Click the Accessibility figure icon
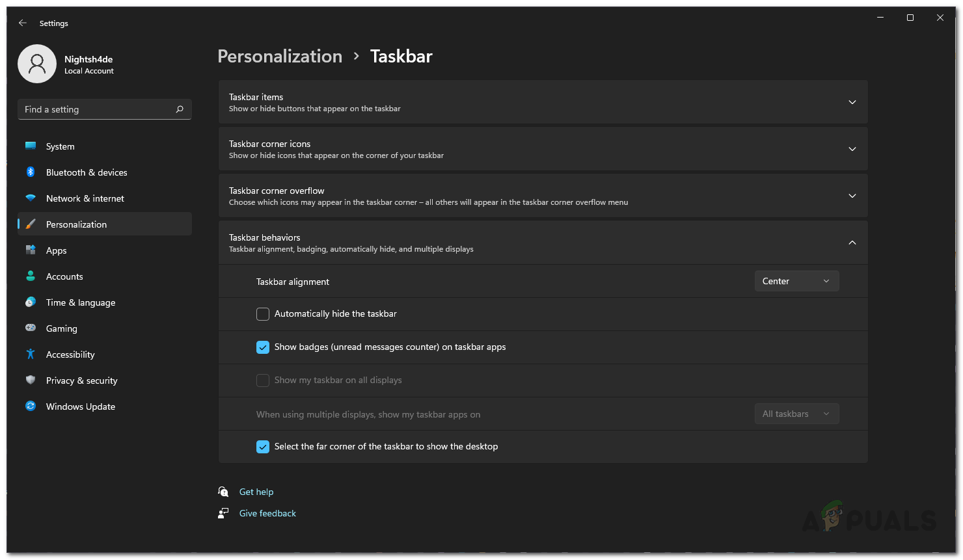This screenshot has width=963, height=560. [x=31, y=354]
